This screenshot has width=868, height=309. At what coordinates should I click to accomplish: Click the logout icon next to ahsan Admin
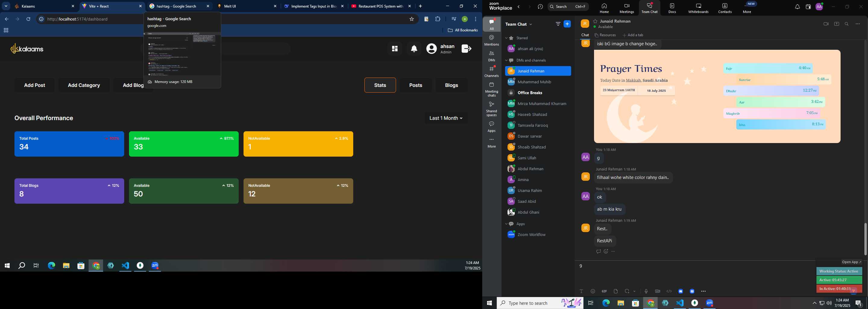(466, 49)
